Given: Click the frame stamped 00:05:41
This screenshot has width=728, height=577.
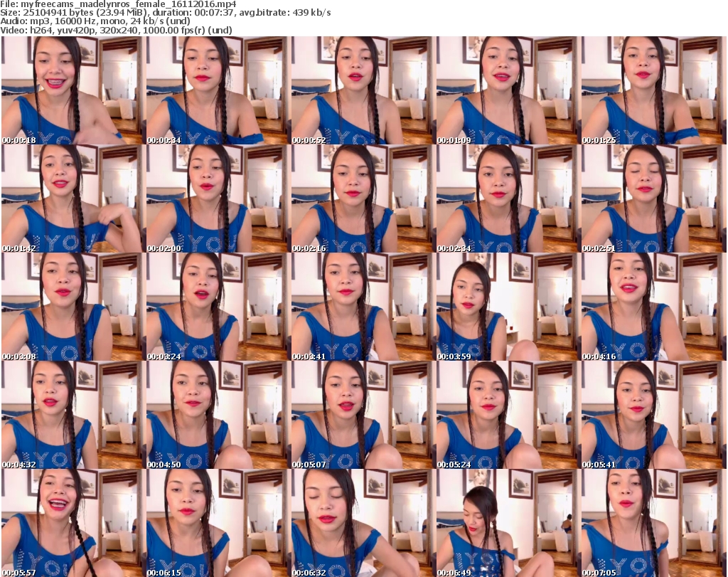Looking at the screenshot, I should 653,414.
